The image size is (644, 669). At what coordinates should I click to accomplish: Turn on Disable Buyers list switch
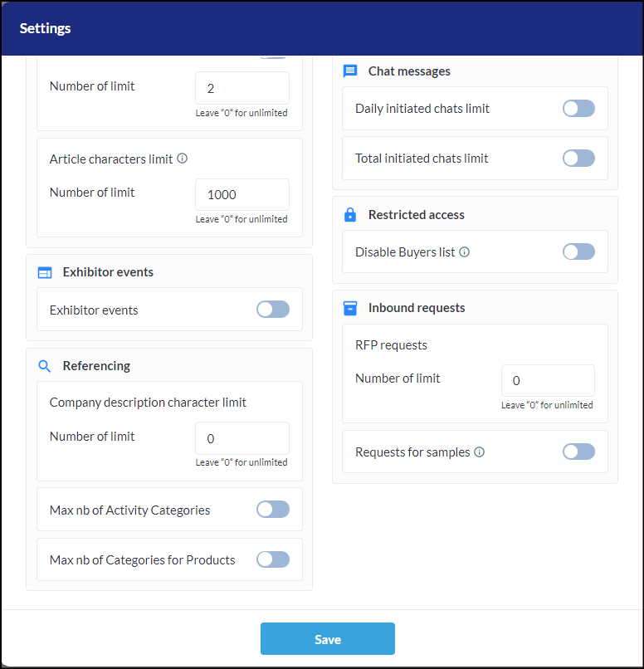pos(578,251)
